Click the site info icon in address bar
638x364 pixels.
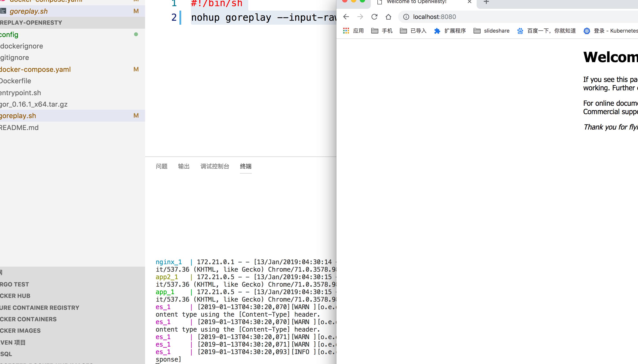coord(406,17)
